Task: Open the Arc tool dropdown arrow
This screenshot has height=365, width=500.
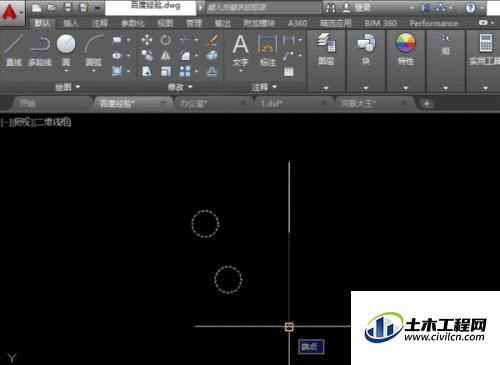Action: click(93, 71)
